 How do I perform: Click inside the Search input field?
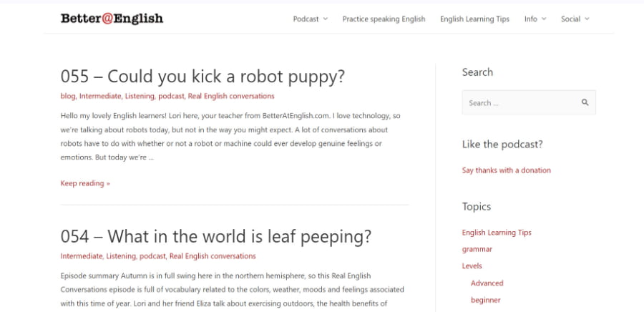521,102
